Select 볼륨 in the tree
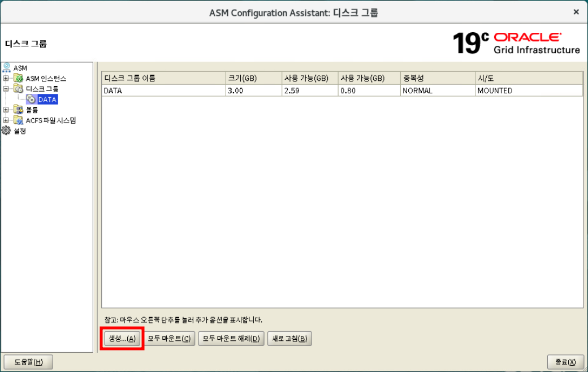Viewport: 588px width, 372px height. coord(32,110)
